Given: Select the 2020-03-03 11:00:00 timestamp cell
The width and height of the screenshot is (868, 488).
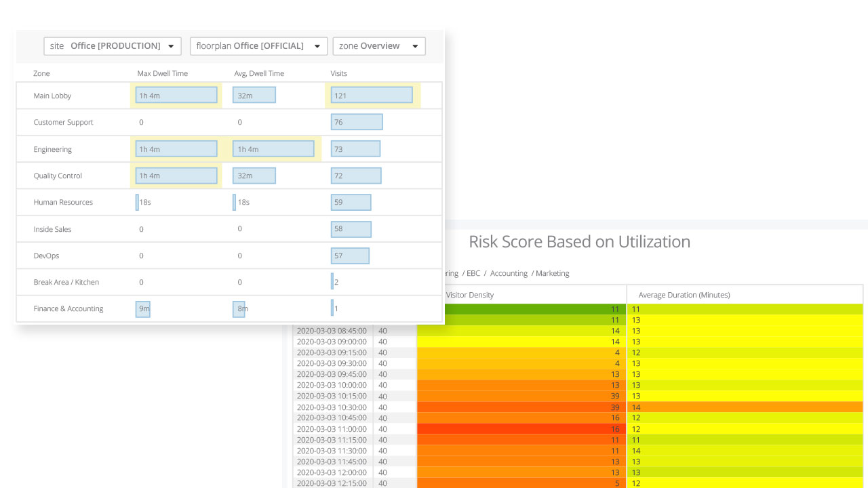Looking at the screenshot, I should [332, 429].
